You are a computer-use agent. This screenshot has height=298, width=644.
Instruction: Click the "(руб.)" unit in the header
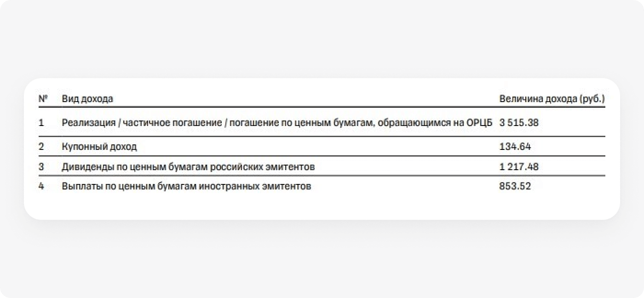[x=592, y=99]
